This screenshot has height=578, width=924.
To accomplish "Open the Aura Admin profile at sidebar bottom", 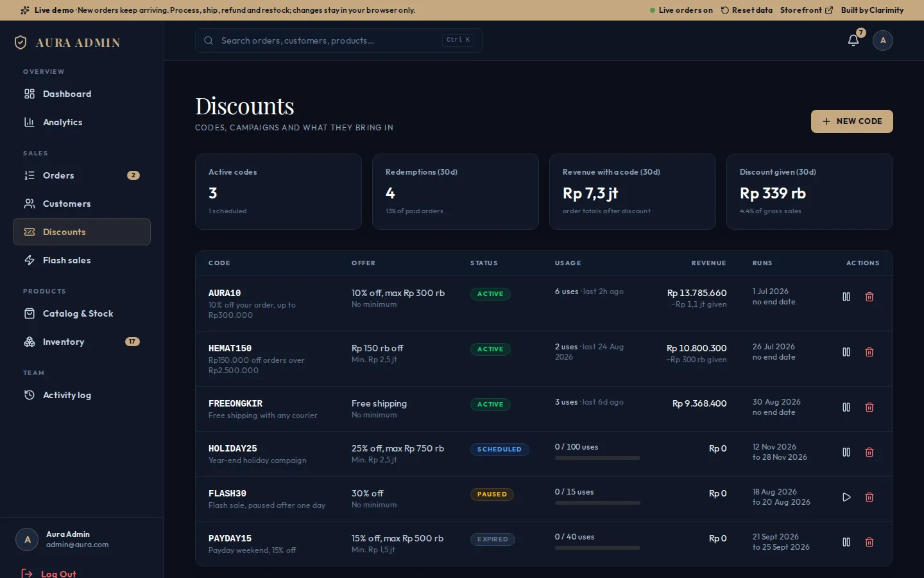I will click(x=81, y=539).
